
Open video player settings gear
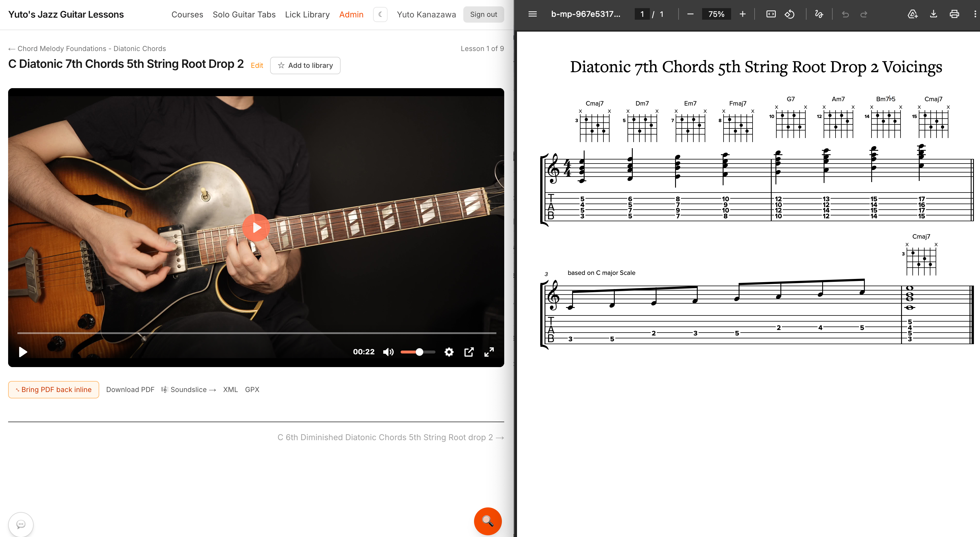pyautogui.click(x=449, y=352)
